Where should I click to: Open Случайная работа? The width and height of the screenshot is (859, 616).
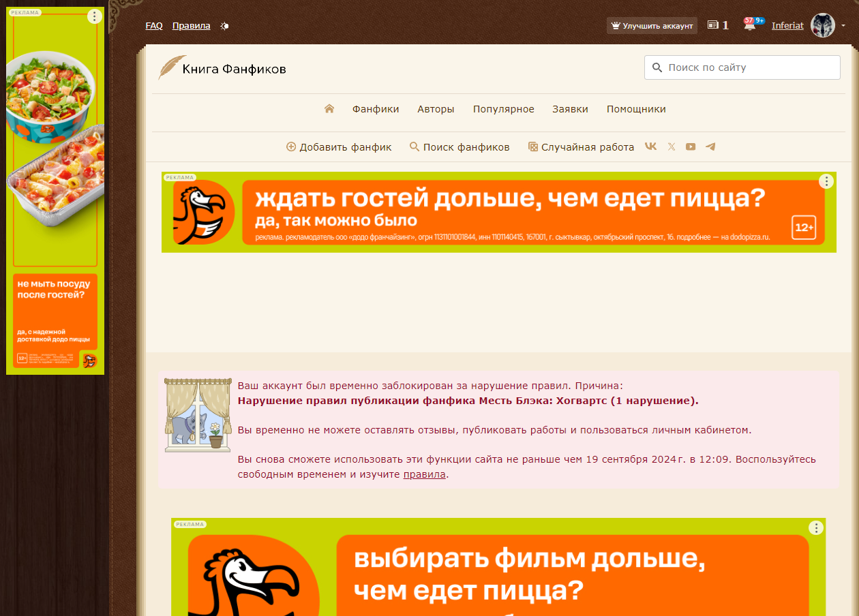point(581,147)
